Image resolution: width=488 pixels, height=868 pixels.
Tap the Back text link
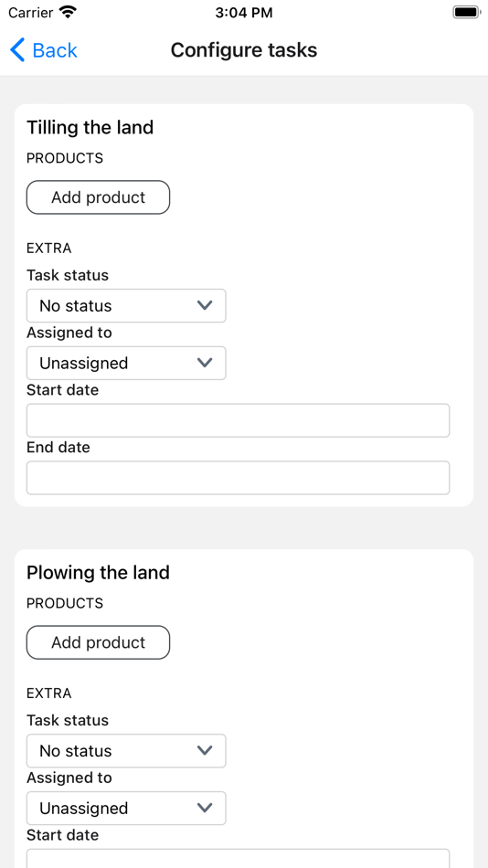click(55, 50)
